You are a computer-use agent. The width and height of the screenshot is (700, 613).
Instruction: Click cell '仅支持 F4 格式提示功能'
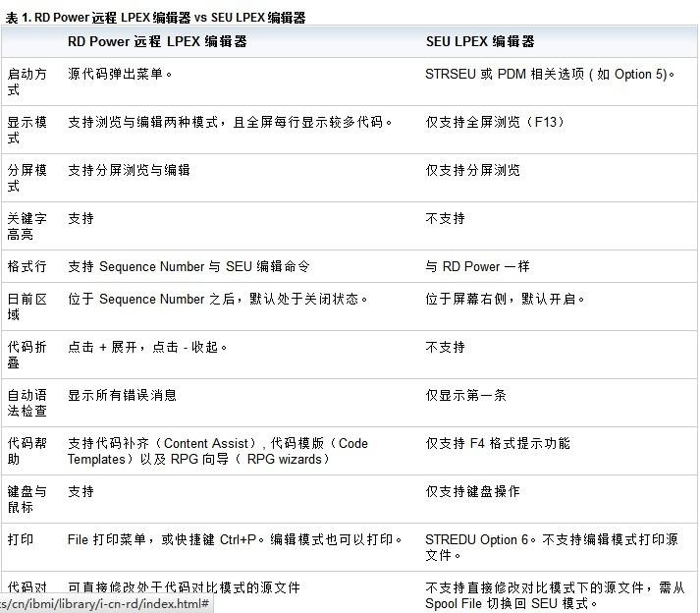click(498, 444)
